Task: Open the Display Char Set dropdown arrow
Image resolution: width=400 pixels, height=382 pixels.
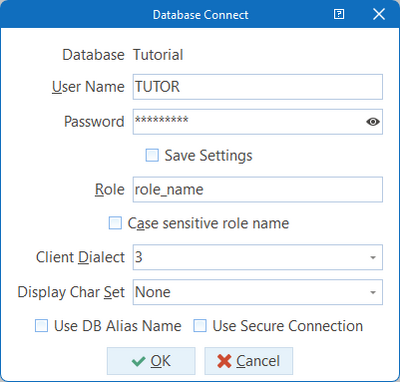Action: 373,292
